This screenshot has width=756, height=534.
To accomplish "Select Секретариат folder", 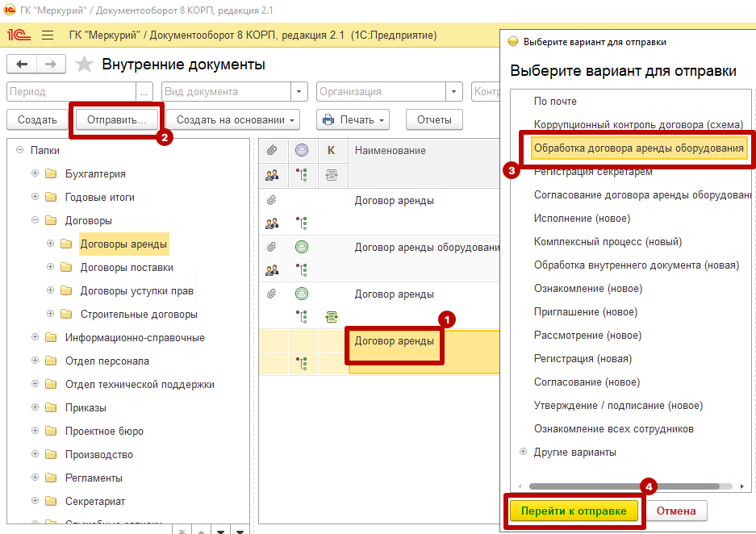I will pos(95,501).
